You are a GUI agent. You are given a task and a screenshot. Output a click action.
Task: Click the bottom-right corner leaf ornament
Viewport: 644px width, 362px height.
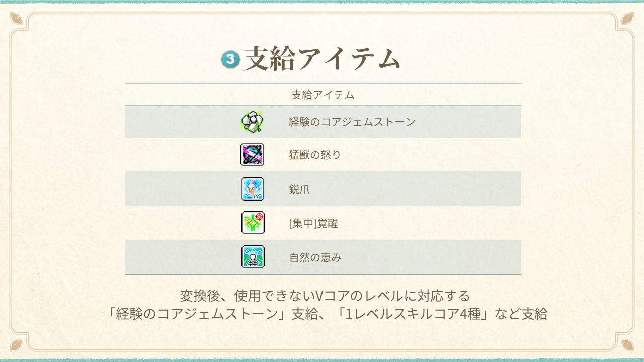coord(627,344)
